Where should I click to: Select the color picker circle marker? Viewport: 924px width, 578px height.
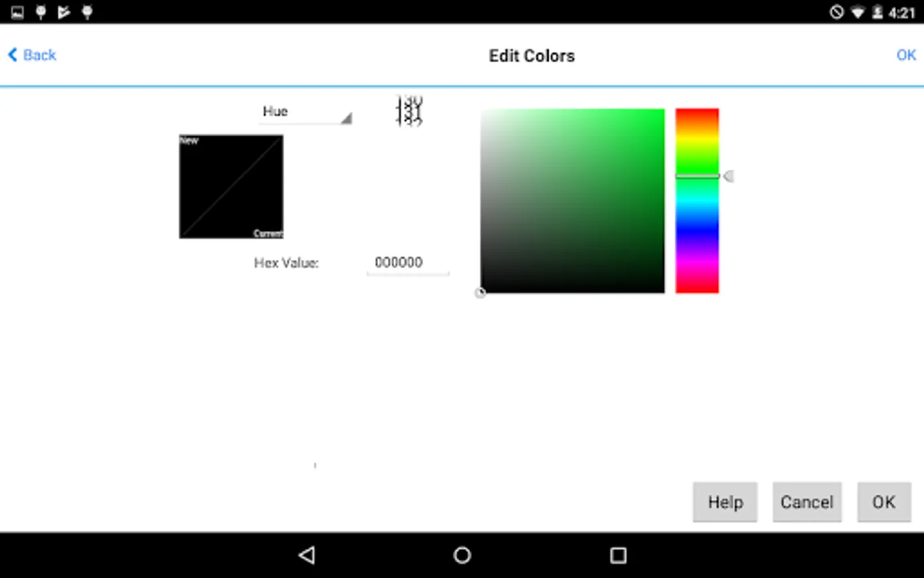[480, 293]
